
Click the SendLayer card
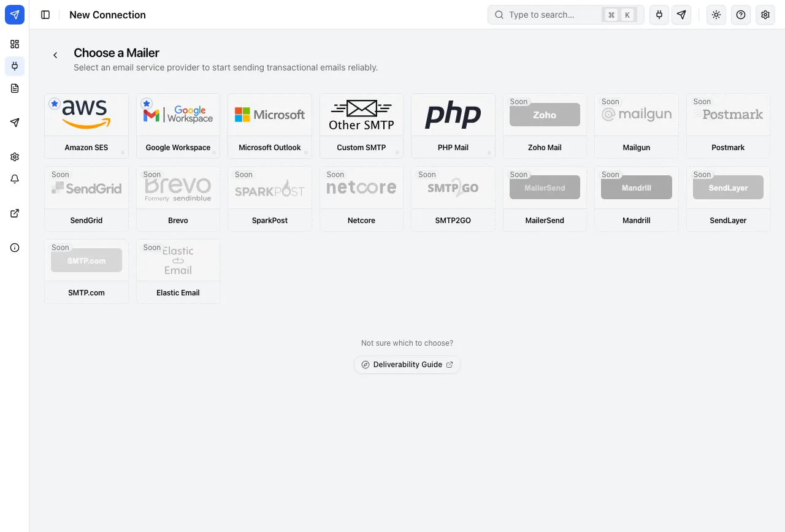coord(728,199)
